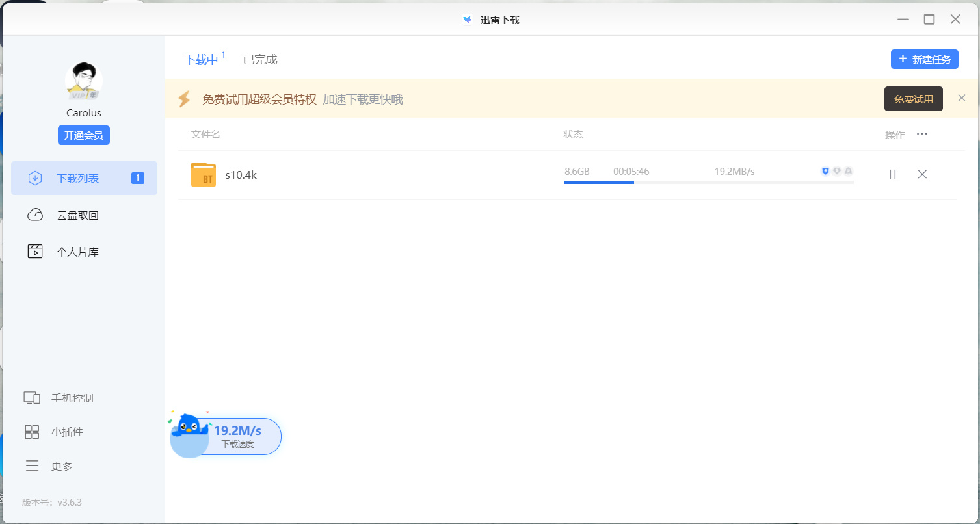Click the download speed bird widget
Image resolution: width=980 pixels, height=524 pixels.
coord(225,436)
